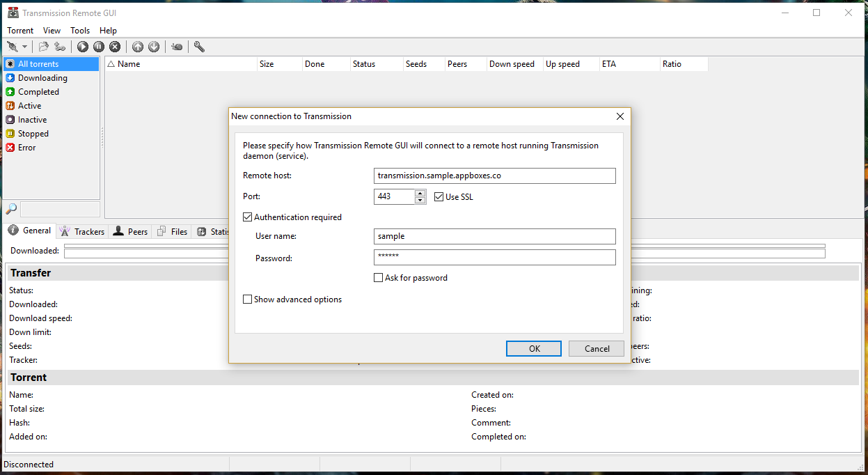Click the Disconnected status bar text

coord(29,465)
